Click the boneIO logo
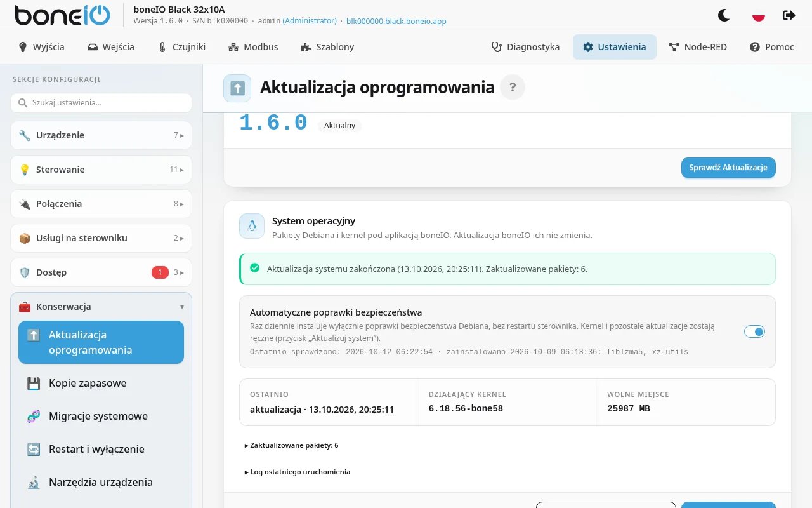812x508 pixels. tap(62, 15)
